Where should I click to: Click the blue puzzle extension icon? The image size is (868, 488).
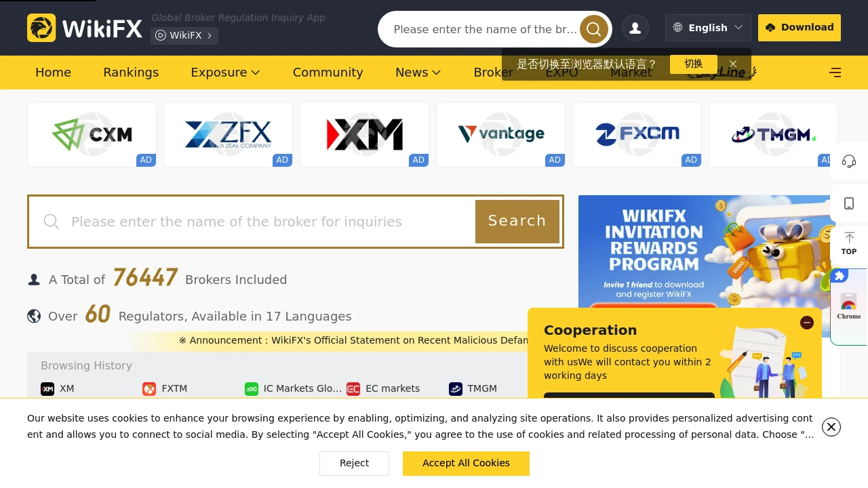tap(840, 276)
